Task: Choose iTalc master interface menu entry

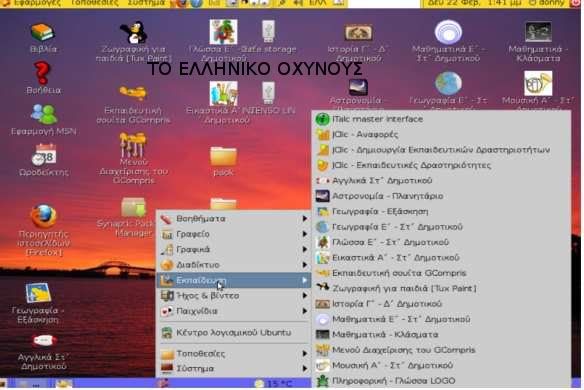Action: 441,119
